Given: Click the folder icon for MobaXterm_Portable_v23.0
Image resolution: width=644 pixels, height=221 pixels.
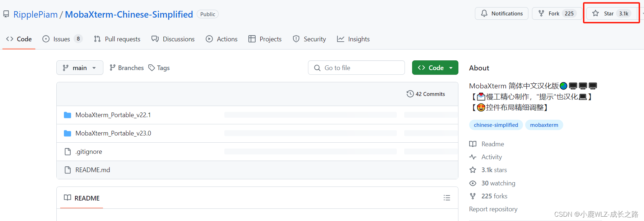Looking at the screenshot, I should tap(67, 133).
